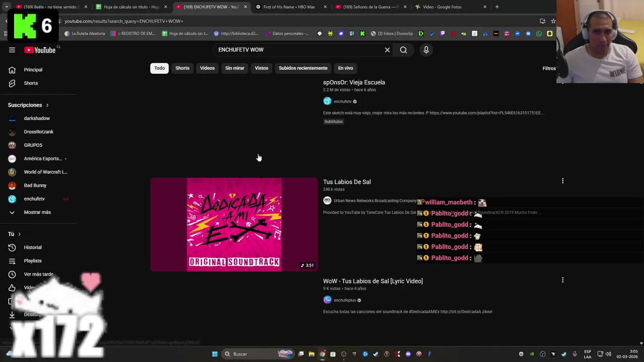Open more options for Tus Labios De Sal

coord(562,180)
